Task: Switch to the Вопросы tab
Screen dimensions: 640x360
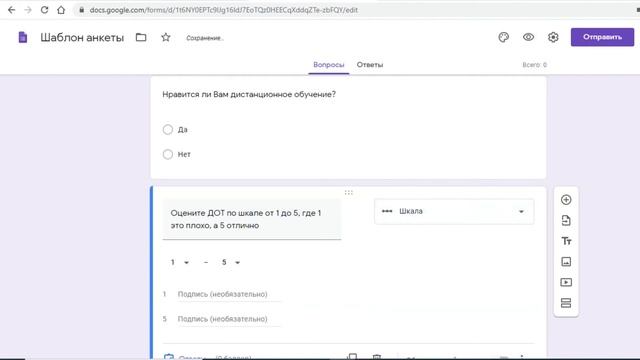Action: (329, 64)
